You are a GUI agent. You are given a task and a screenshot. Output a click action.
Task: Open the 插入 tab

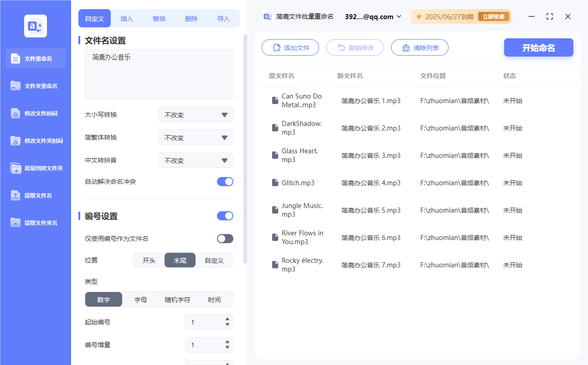point(126,18)
